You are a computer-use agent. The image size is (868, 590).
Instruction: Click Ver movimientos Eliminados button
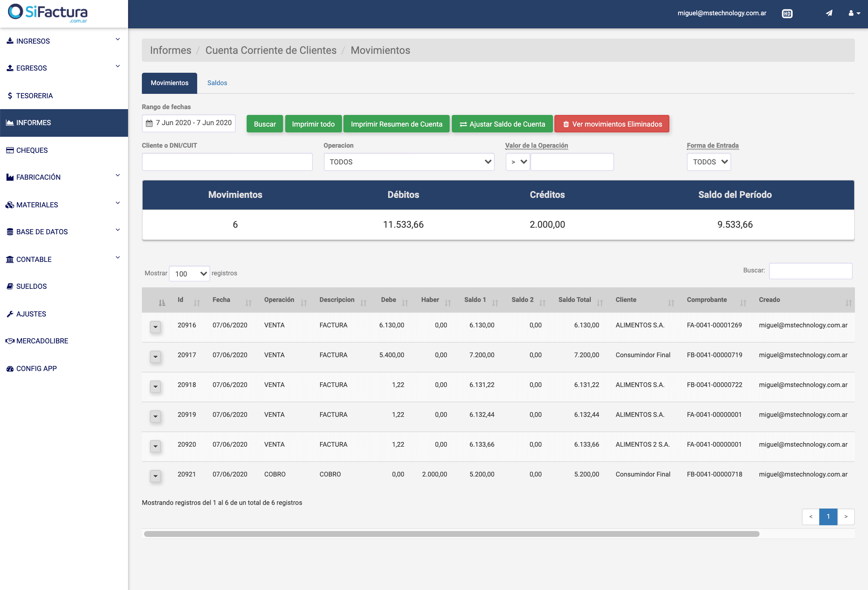612,124
